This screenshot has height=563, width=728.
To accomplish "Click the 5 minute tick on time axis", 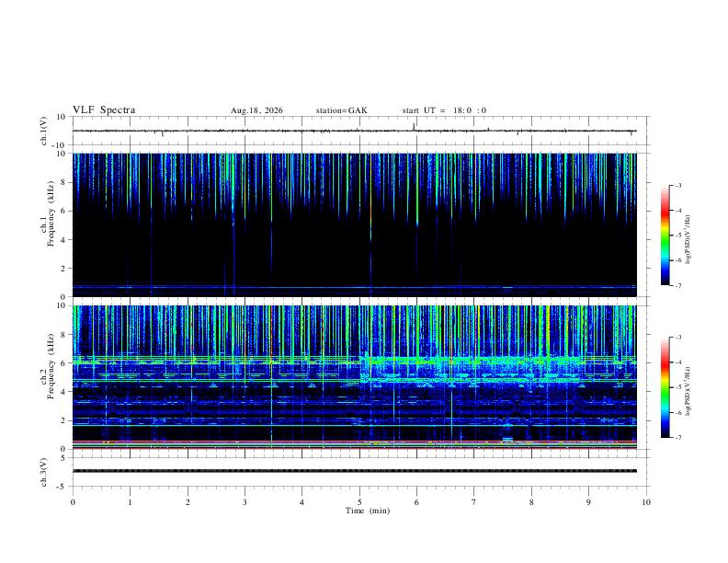I will tap(359, 502).
